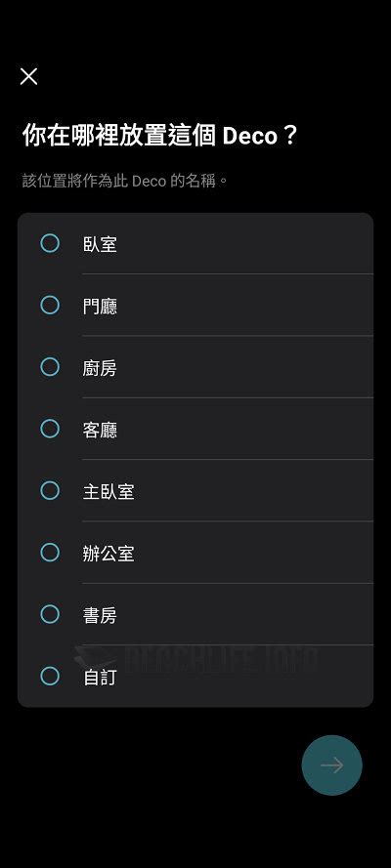Click the 主臥室 list entry text
Screen dimensions: 391x868
pos(109,491)
